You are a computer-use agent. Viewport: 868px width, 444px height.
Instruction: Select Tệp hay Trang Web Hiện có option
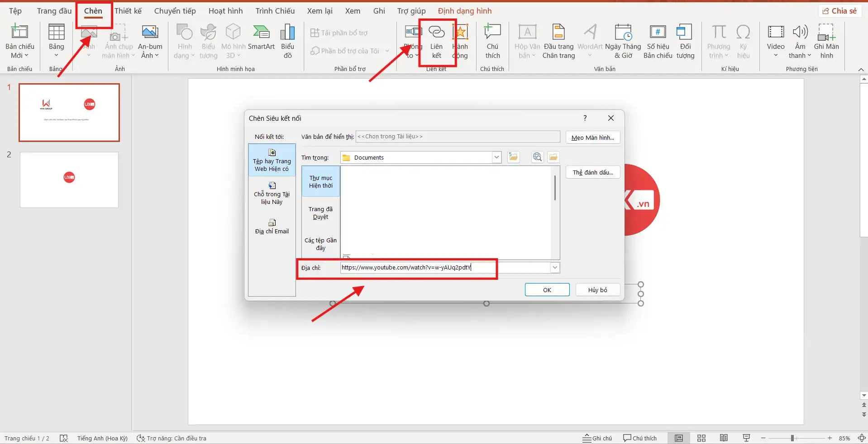(x=272, y=160)
